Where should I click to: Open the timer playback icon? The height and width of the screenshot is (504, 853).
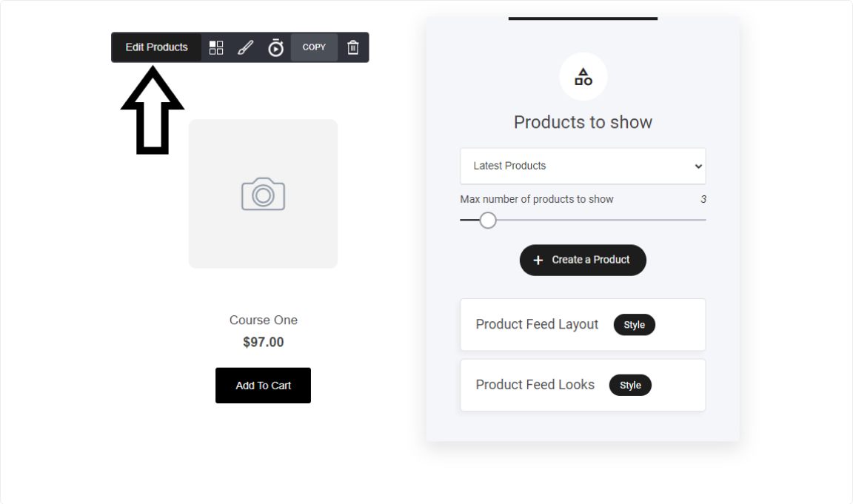[275, 48]
